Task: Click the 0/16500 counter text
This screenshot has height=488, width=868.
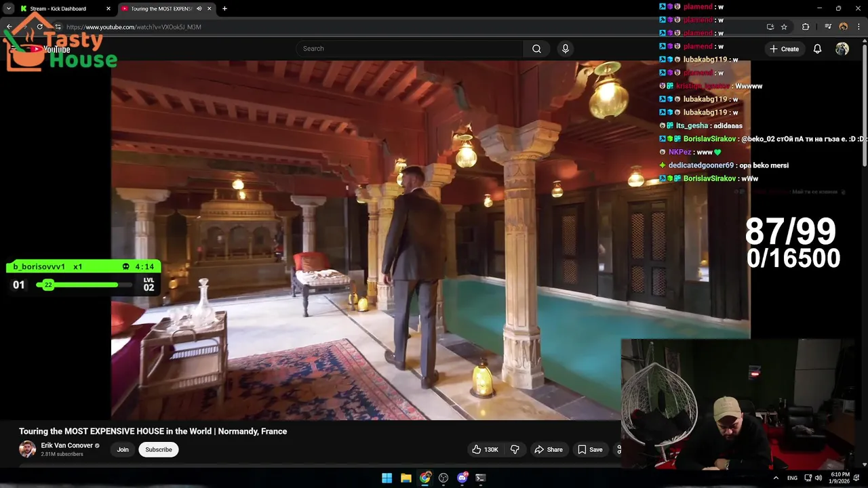Action: 793,258
